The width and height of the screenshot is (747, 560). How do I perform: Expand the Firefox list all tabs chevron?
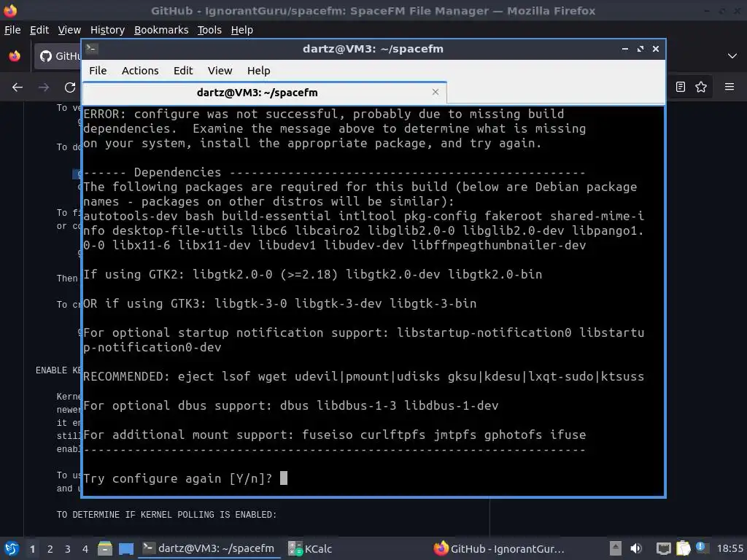(732, 56)
